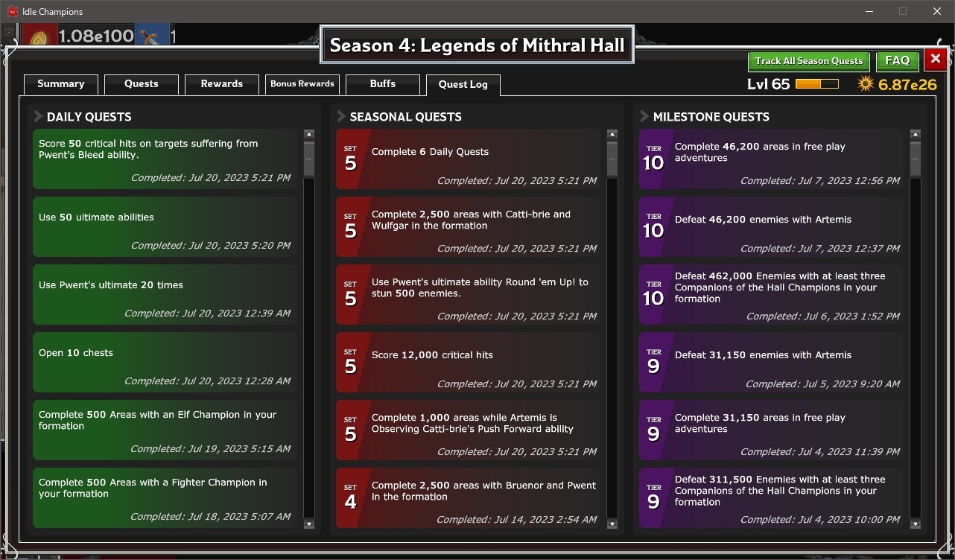Viewport: 955px width, 560px height.
Task: Click the Lvl 65 orange progress bar
Action: pyautogui.click(x=816, y=84)
